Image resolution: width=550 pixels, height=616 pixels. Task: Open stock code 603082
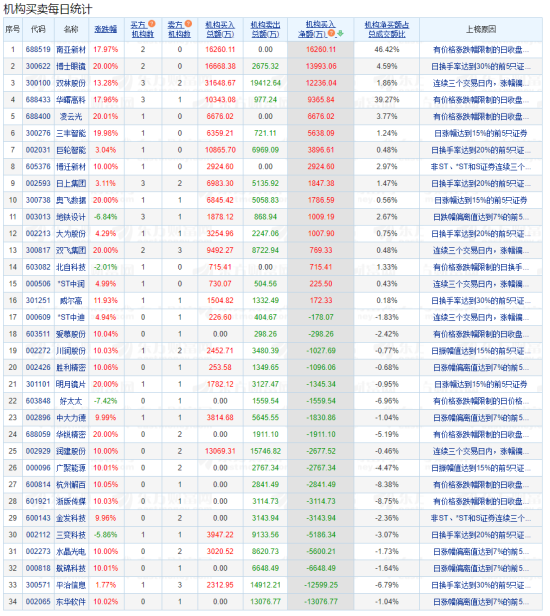pos(38,267)
